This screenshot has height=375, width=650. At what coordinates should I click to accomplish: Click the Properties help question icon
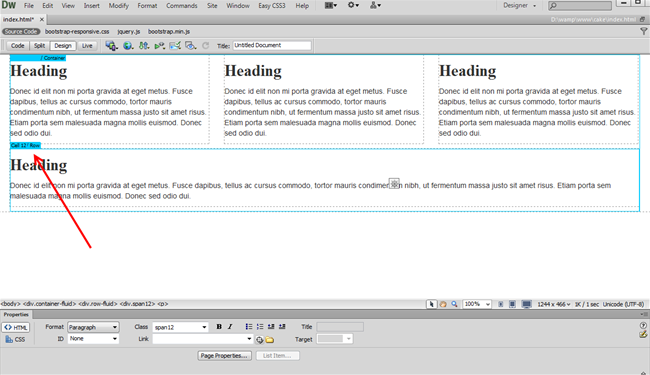[643, 325]
